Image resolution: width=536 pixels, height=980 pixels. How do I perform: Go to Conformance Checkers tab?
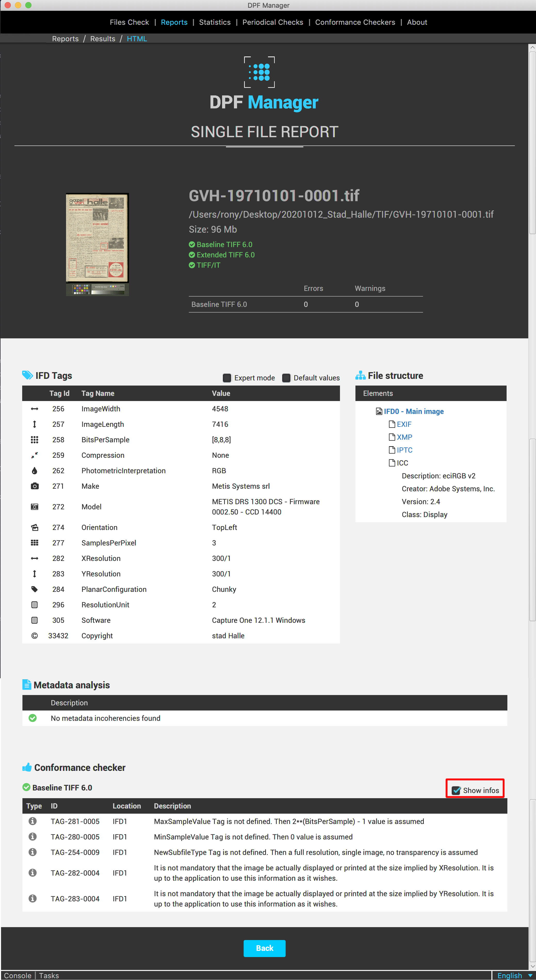point(355,22)
